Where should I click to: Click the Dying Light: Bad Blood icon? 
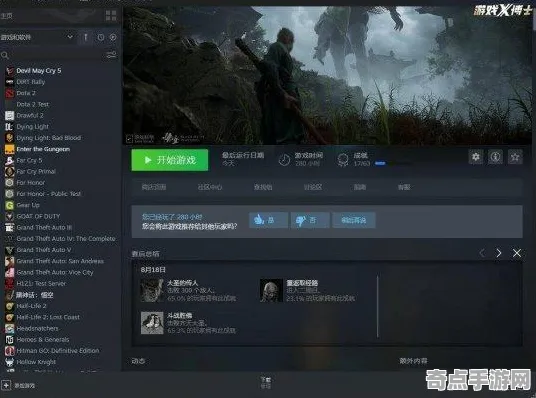[x=10, y=138]
